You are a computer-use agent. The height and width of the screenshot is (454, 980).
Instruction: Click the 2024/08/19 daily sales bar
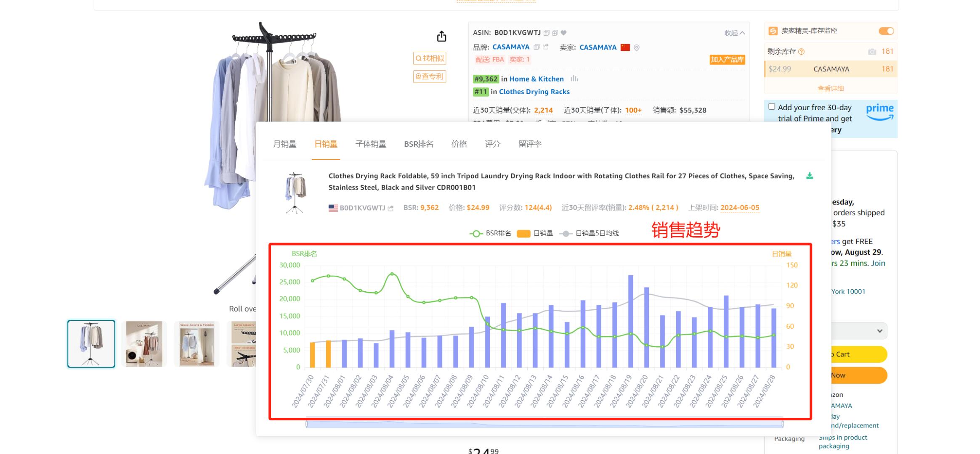630,321
